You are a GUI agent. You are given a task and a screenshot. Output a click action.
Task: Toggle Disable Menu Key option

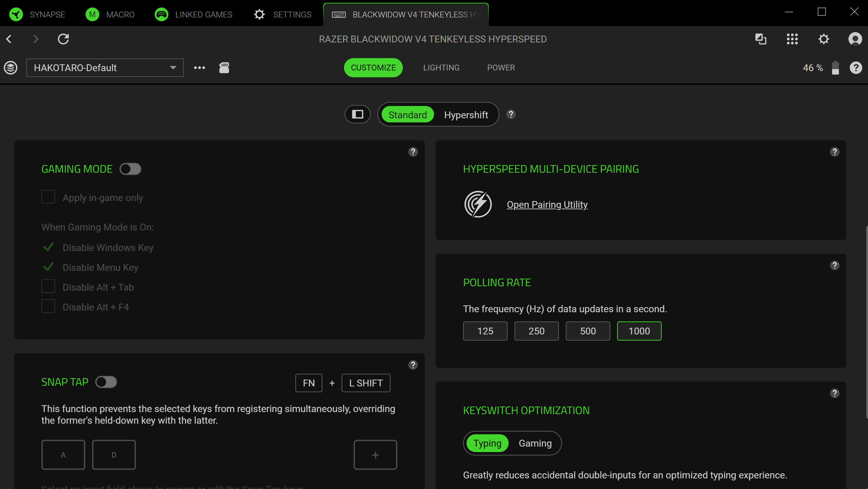(x=48, y=267)
